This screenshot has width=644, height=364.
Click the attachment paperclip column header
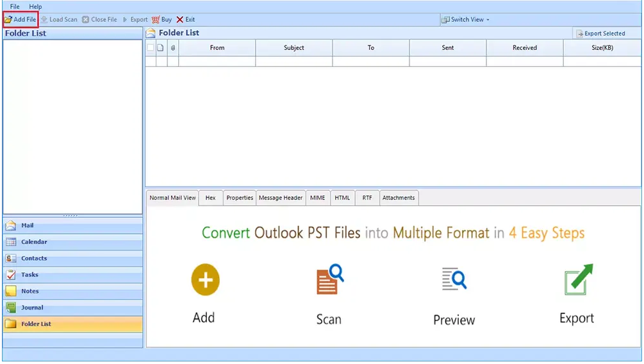click(173, 47)
